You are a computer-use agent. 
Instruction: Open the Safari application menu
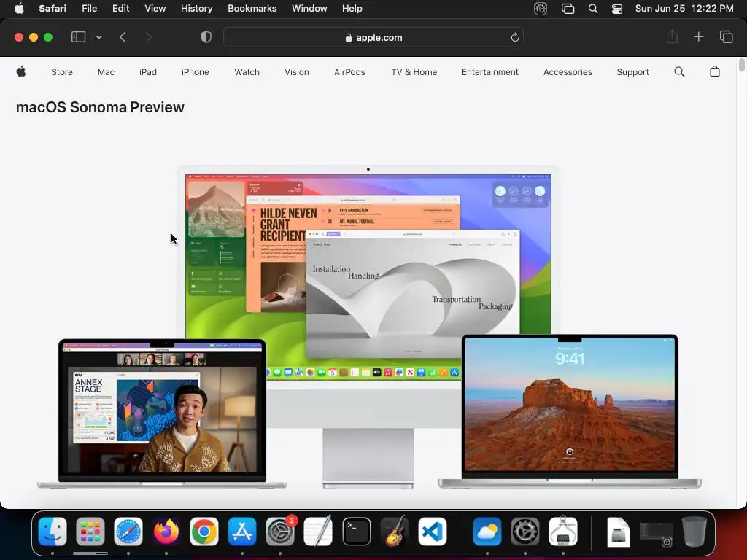pos(53,8)
